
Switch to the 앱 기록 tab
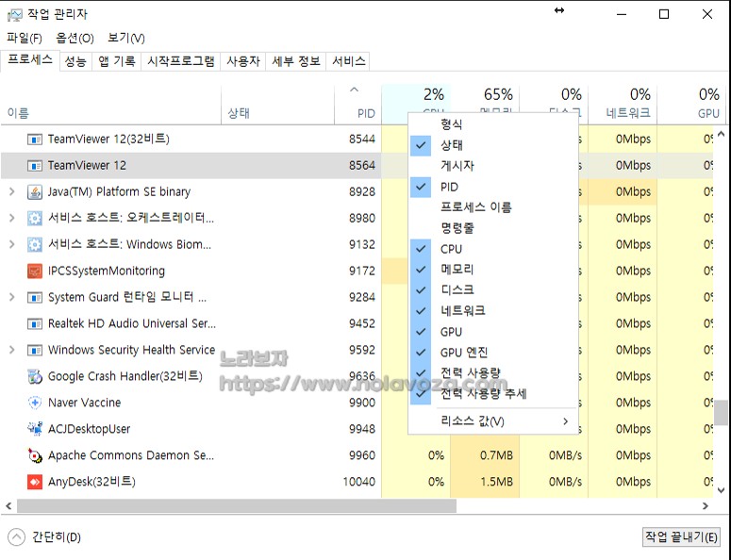coord(117,61)
